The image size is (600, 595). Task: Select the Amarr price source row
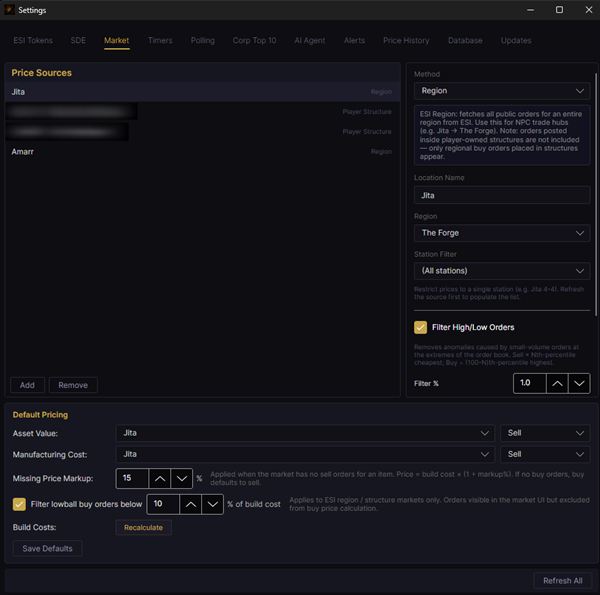(202, 152)
